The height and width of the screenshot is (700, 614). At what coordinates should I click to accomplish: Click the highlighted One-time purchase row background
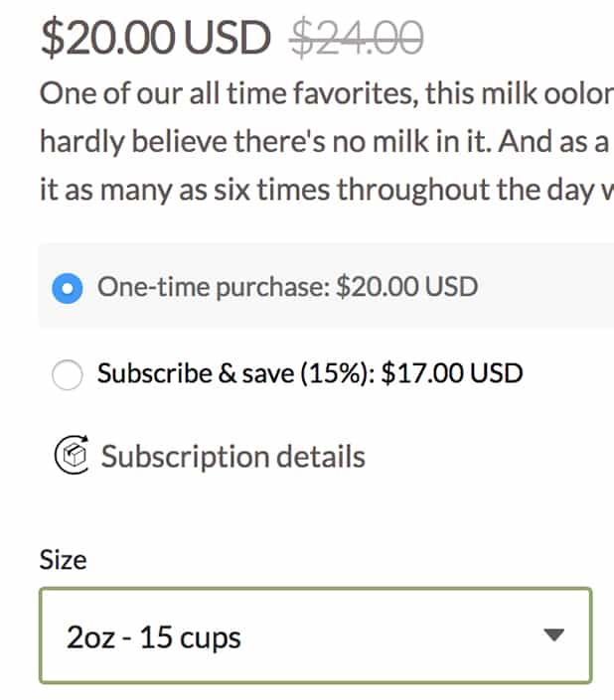tap(546, 288)
